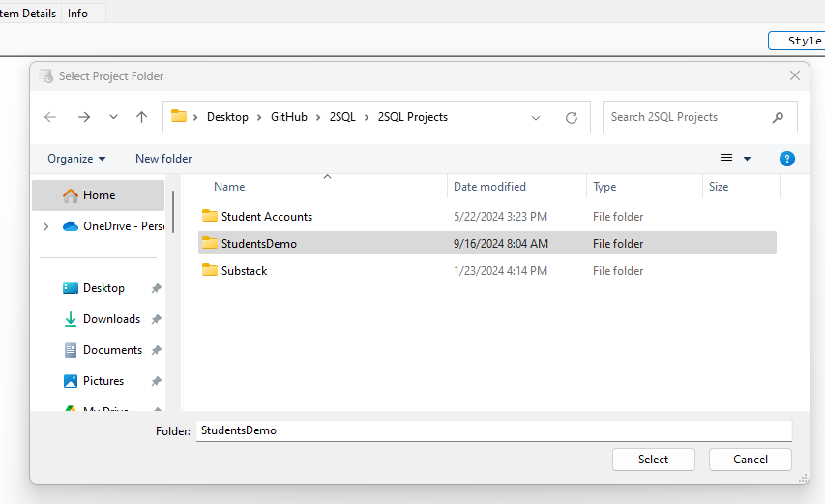Open the Organize menu
The image size is (825, 504).
[76, 159]
